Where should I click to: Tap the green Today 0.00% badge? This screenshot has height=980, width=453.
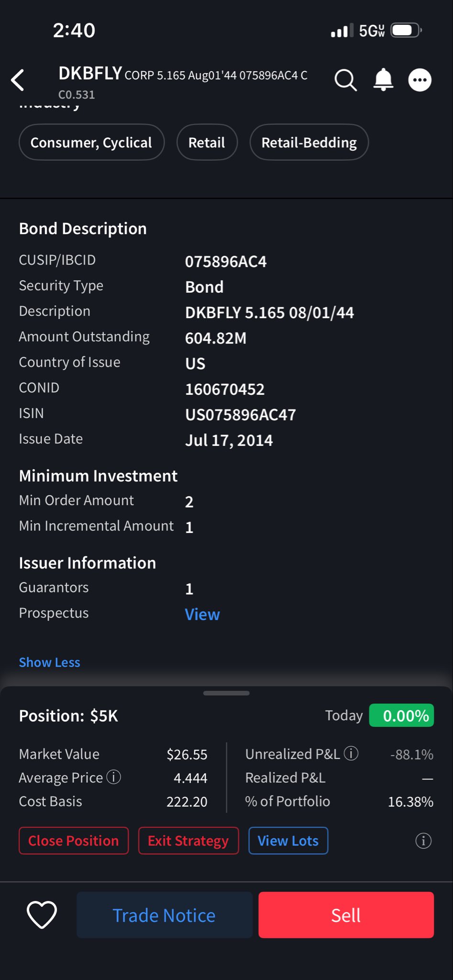[401, 715]
